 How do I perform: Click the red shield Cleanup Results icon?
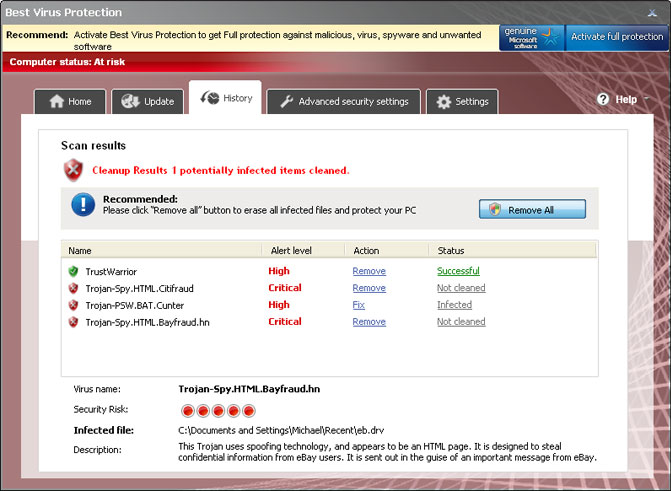coord(74,170)
